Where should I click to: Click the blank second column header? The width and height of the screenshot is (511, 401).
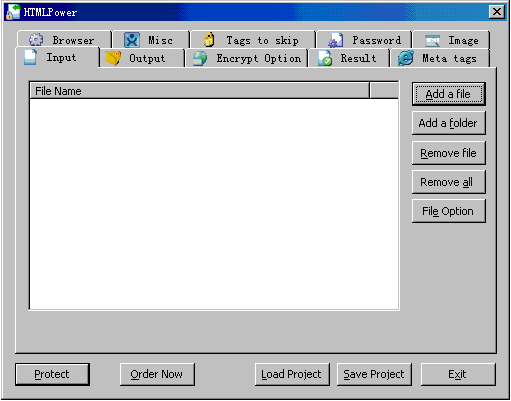(384, 91)
